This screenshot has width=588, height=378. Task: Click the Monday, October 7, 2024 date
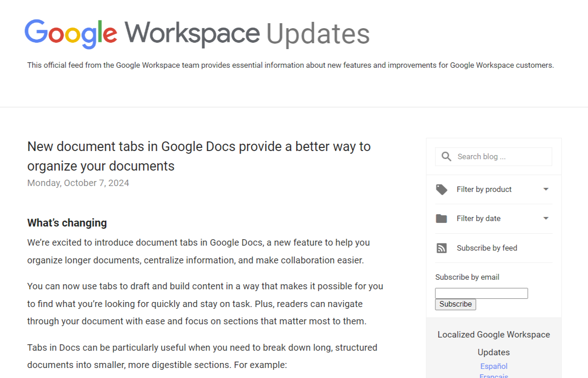[x=78, y=183]
